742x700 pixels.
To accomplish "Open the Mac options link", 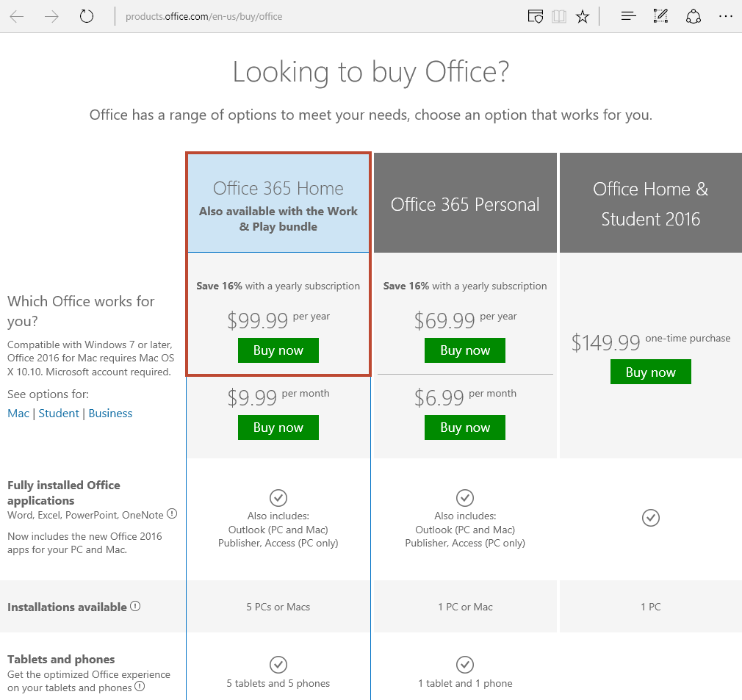I will [18, 414].
